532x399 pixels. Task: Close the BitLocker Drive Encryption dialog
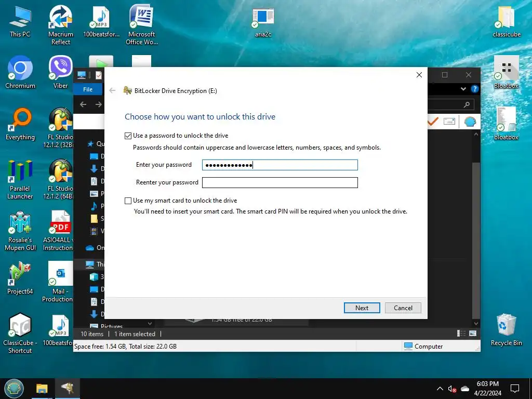click(x=419, y=75)
